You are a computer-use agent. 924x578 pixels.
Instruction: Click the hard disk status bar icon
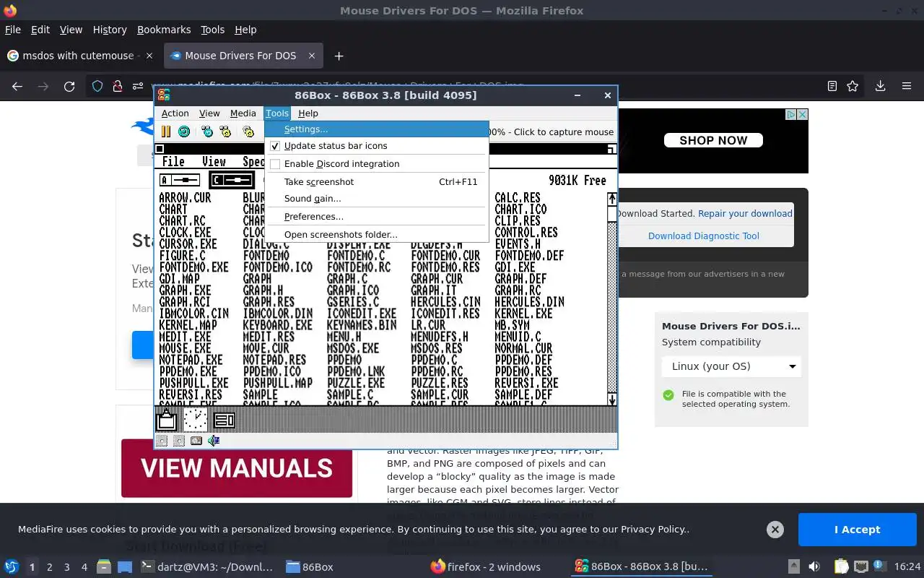[x=196, y=441]
